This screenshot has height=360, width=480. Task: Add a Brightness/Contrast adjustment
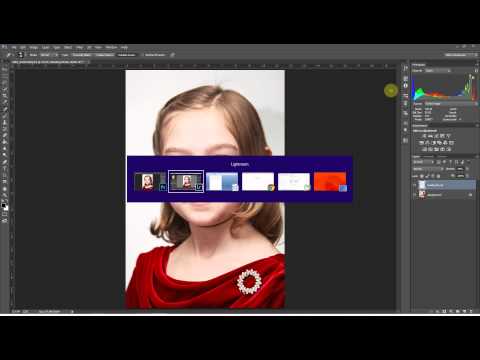tap(424, 136)
